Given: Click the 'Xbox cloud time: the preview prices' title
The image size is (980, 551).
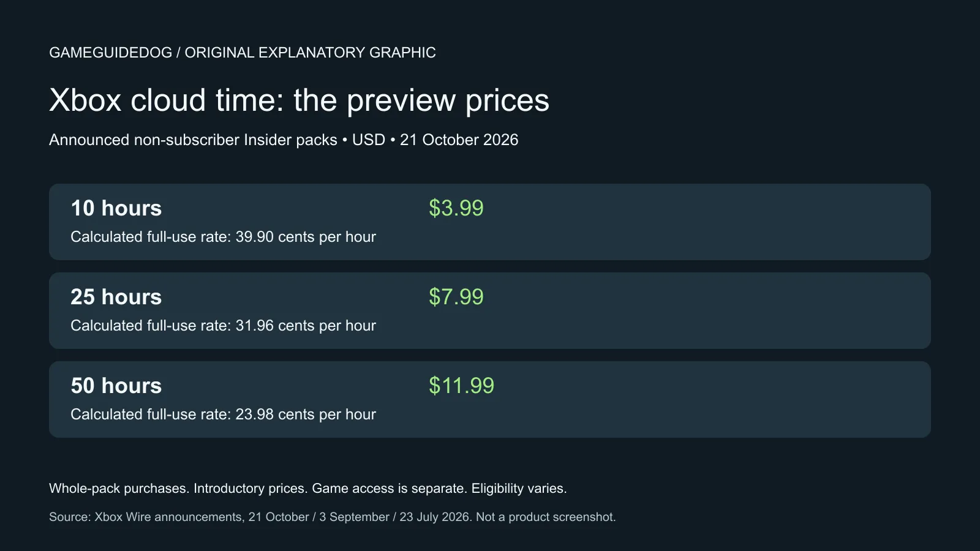Looking at the screenshot, I should (299, 100).
